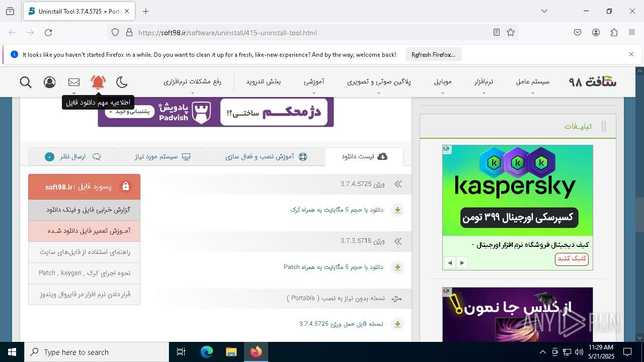Launch Microsoft Edge from taskbar
Screen dimensions: 644x362
[x=207, y=352]
